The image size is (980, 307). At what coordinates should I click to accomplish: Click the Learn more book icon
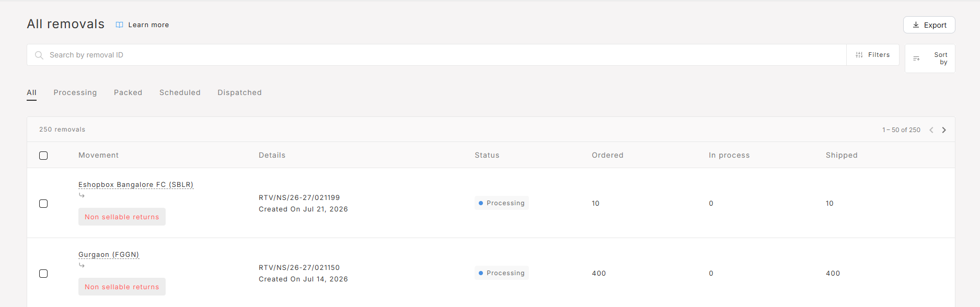click(x=119, y=25)
